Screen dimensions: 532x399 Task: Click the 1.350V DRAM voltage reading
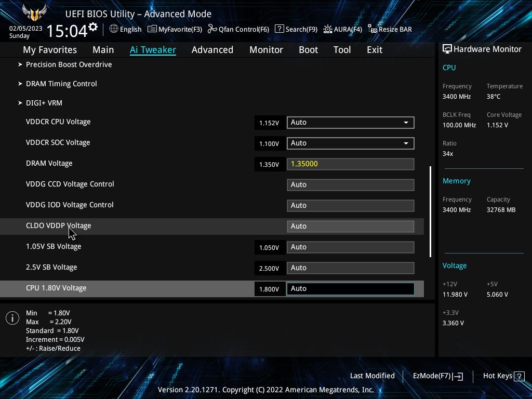269,165
